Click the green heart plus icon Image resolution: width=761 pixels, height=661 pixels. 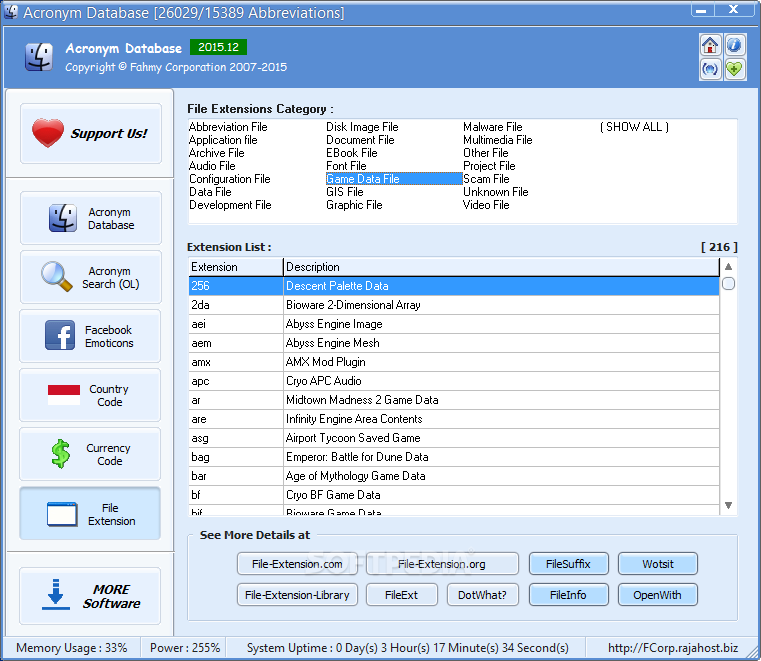(735, 69)
